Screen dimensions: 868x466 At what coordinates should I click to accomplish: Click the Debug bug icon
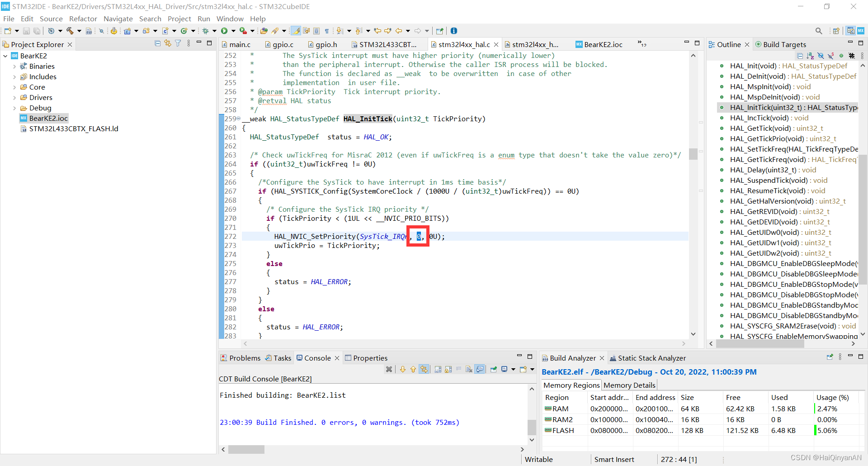pos(206,31)
